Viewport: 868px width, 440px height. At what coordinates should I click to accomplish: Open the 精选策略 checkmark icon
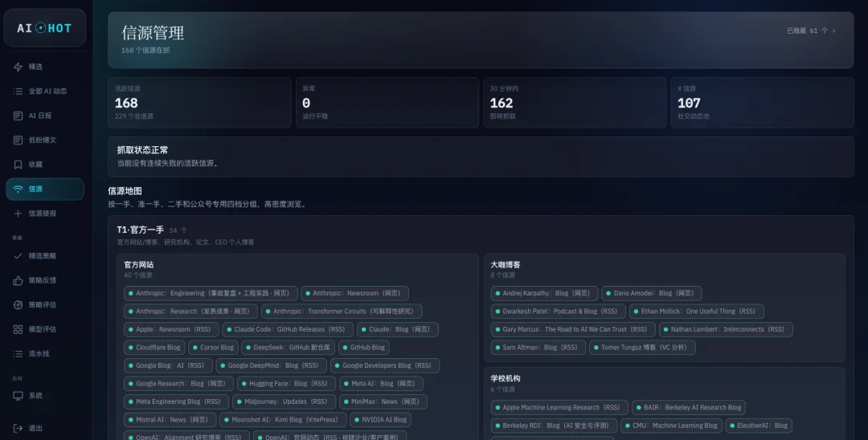tap(18, 256)
